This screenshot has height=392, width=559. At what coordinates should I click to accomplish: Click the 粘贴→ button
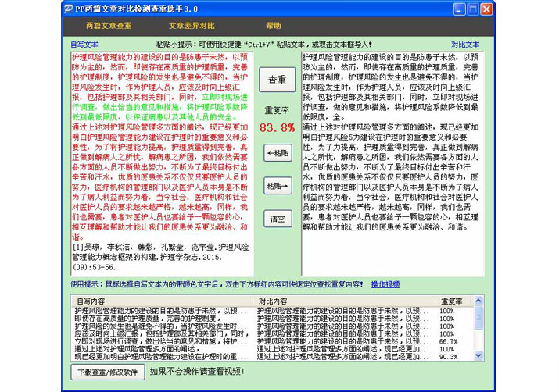pyautogui.click(x=278, y=186)
